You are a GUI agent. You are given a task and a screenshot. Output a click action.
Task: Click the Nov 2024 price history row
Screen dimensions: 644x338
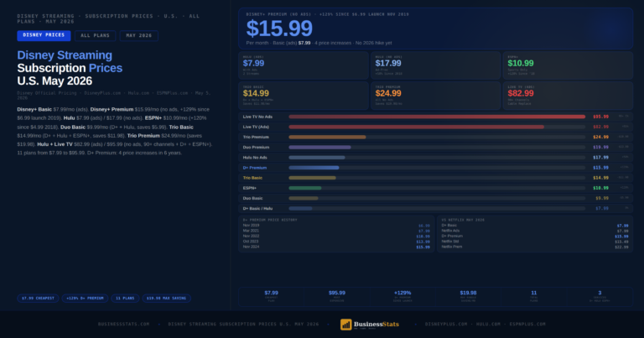(336, 247)
